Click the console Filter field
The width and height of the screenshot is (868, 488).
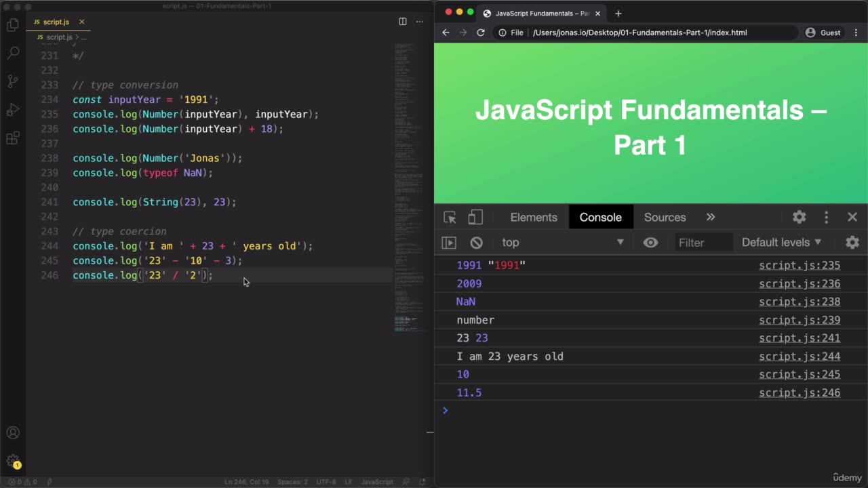[x=703, y=243]
